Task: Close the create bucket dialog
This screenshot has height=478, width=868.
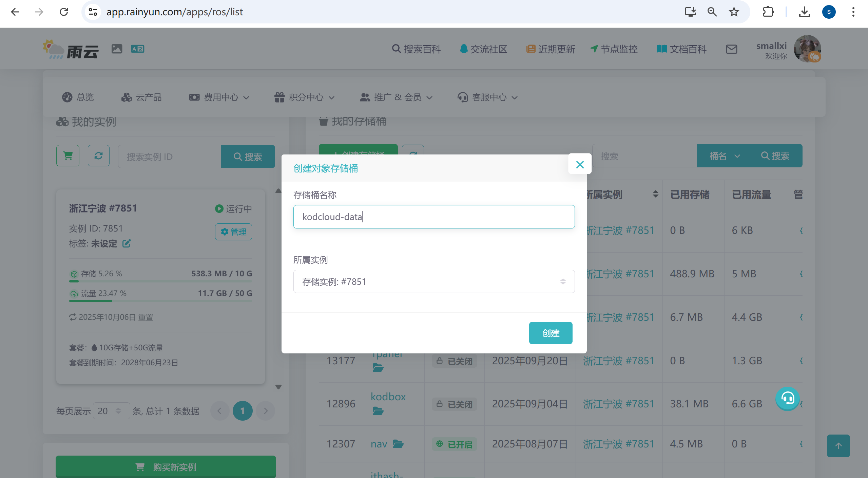Action: 580,165
